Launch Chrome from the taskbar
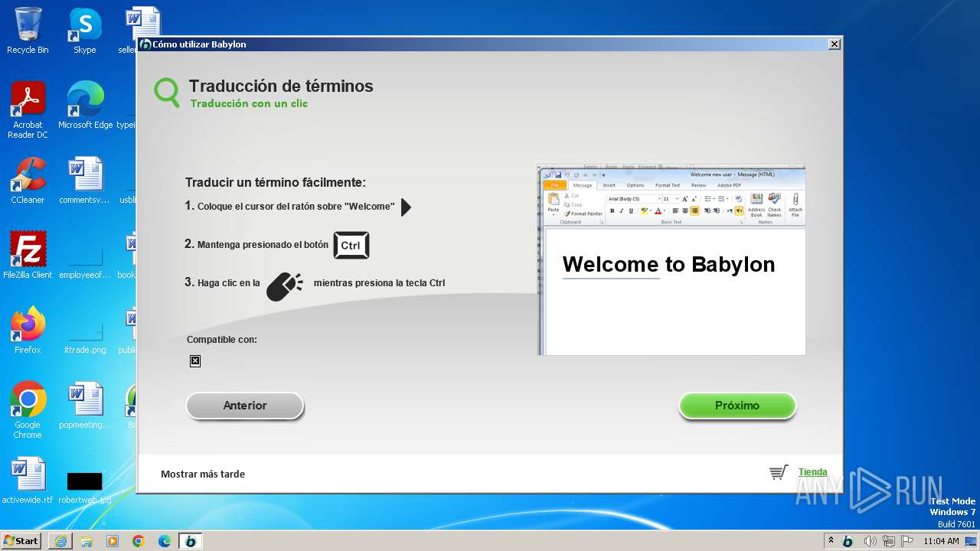The width and height of the screenshot is (980, 551). pyautogui.click(x=139, y=541)
